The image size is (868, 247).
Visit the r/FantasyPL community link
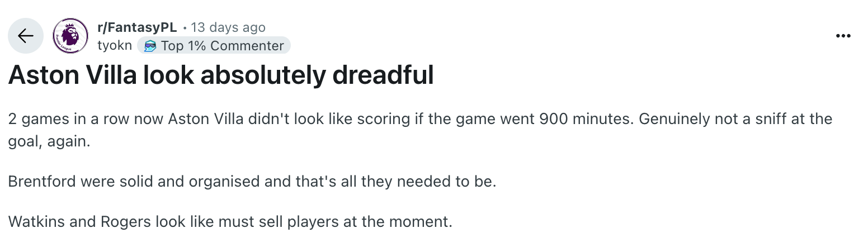[137, 27]
